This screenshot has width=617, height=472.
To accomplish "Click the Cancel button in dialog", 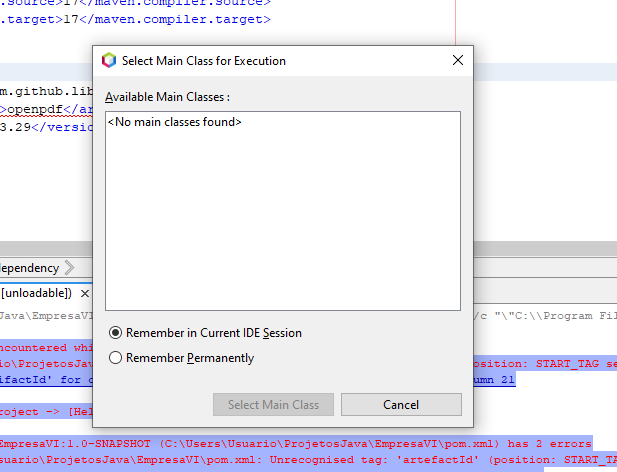I will coord(401,405).
